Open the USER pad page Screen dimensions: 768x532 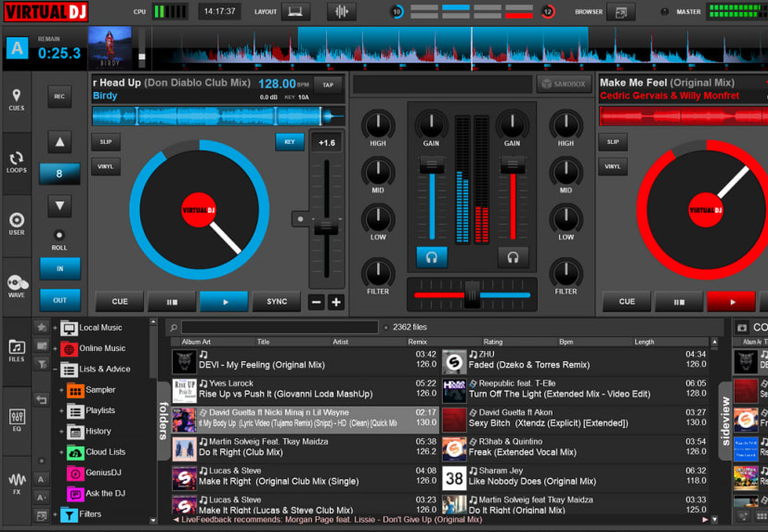pyautogui.click(x=16, y=225)
